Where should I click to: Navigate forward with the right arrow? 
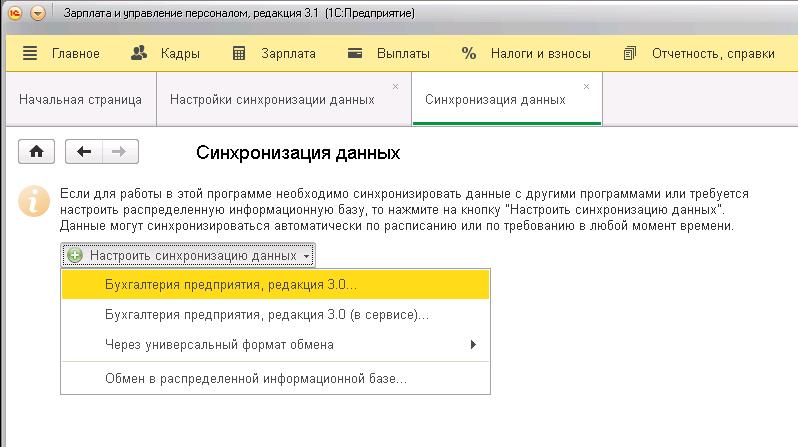(x=120, y=151)
